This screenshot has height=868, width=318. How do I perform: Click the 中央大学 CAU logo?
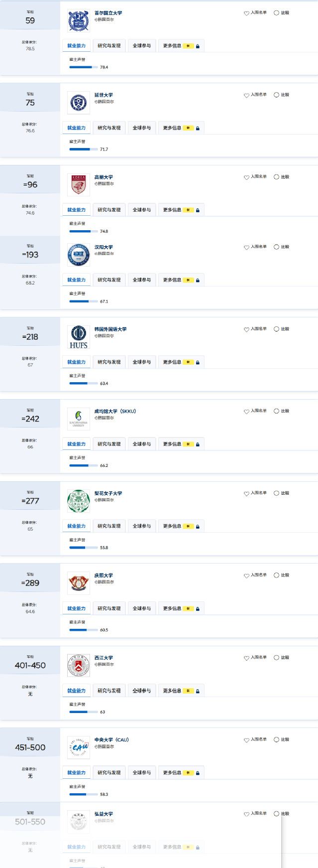coord(78,747)
